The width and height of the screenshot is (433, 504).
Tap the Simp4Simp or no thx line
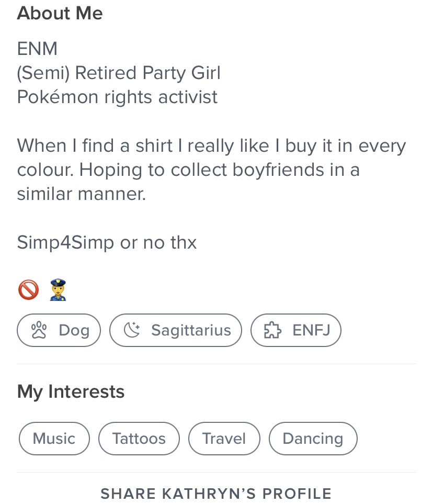[107, 242]
